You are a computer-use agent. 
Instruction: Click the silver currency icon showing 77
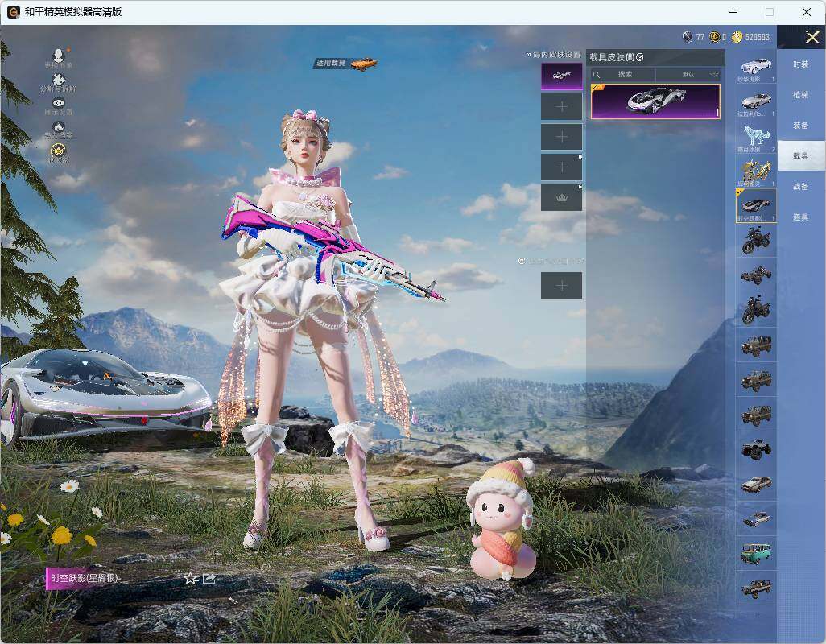pyautogui.click(x=687, y=37)
